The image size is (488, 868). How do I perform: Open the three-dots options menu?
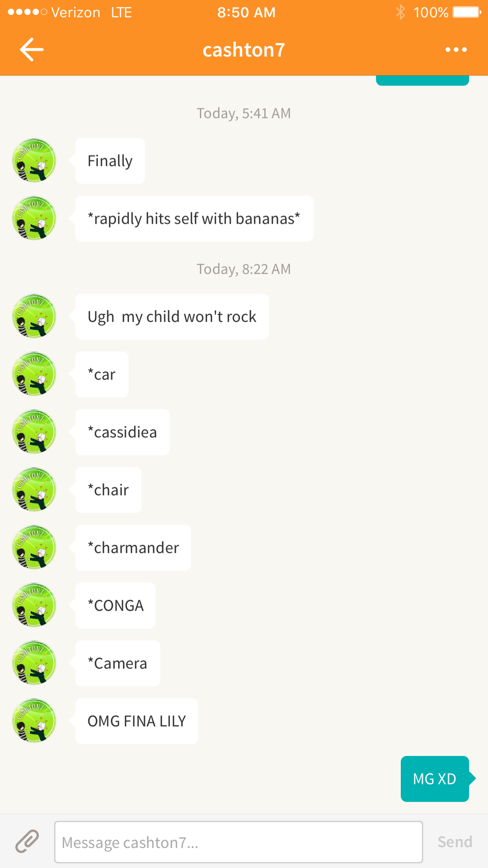click(x=456, y=50)
